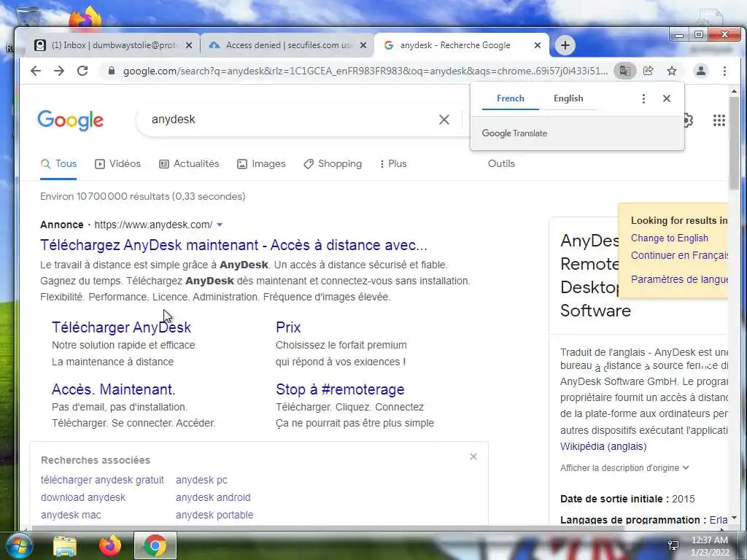Open Téléchargez AnyDesk maintenant ad link
747x560 pixels.
[233, 245]
